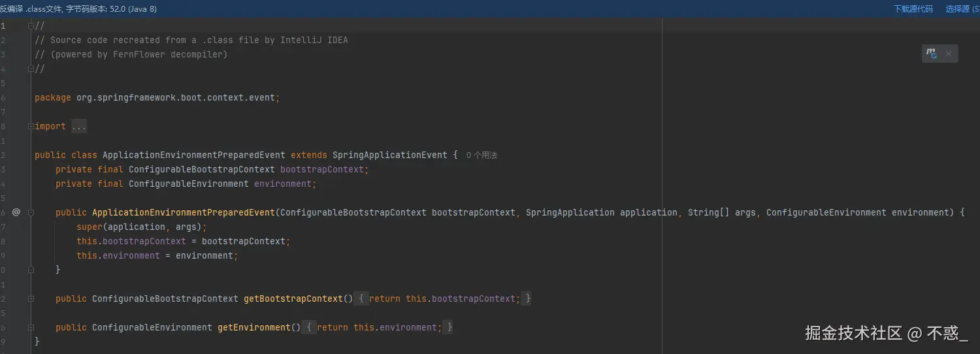Click the 选择源 choose sources link
Screen dimensions: 980x354
tap(962, 9)
